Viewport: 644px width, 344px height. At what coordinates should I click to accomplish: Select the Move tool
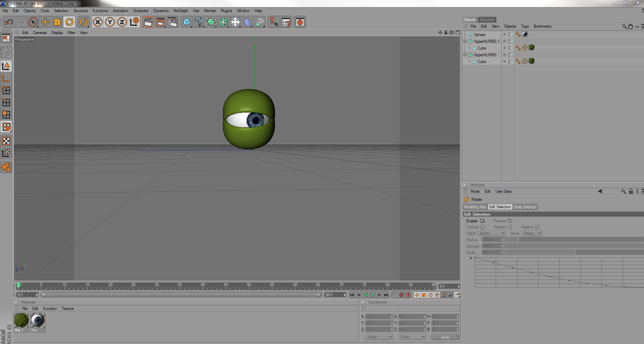[x=45, y=22]
